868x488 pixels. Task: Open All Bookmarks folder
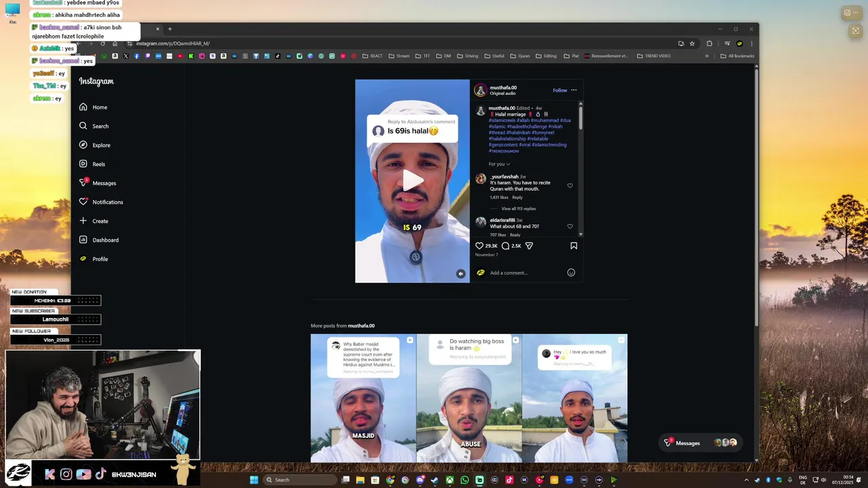click(737, 56)
